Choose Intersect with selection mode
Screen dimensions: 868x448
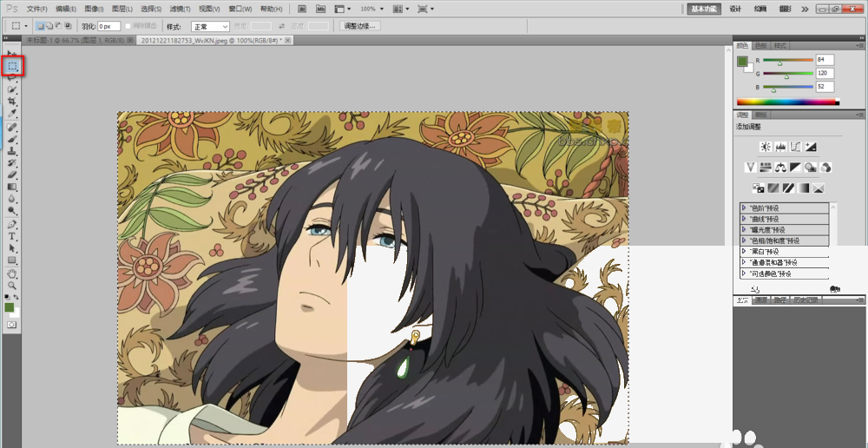[x=68, y=26]
